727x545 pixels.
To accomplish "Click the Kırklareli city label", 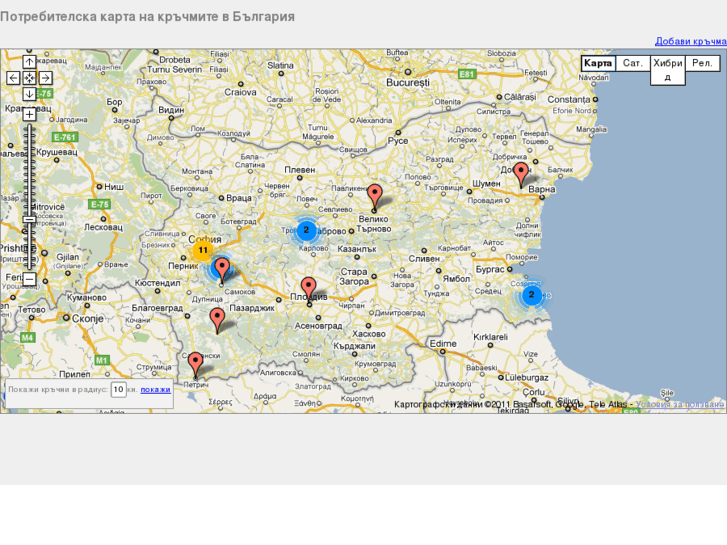I will pos(491,337).
